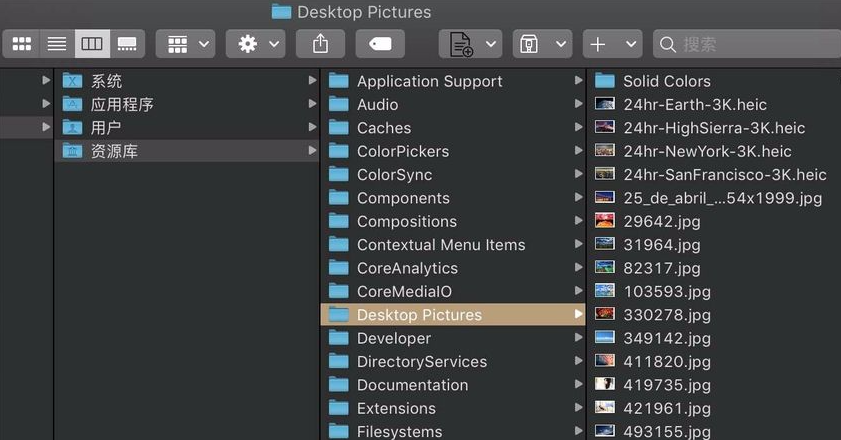Select 24hr-Earth-3K.heic image file

pyautogui.click(x=694, y=104)
